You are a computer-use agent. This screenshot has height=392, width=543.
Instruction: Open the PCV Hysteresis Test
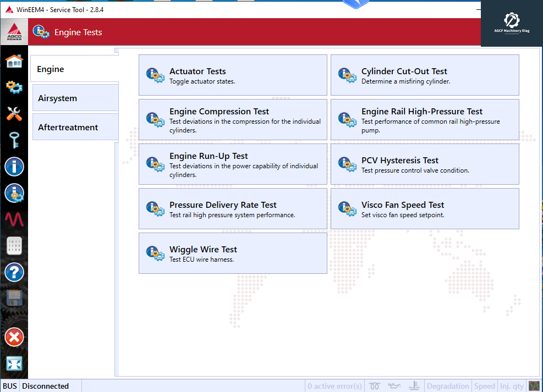425,164
